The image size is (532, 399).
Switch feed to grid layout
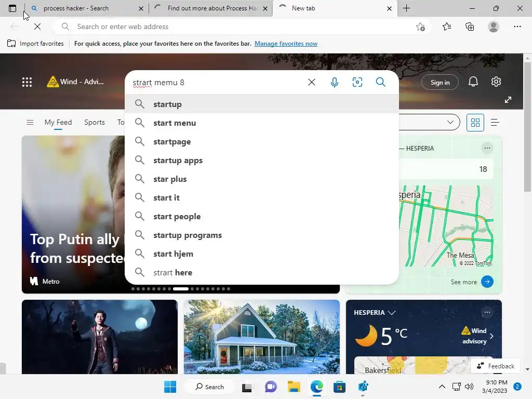coord(475,123)
